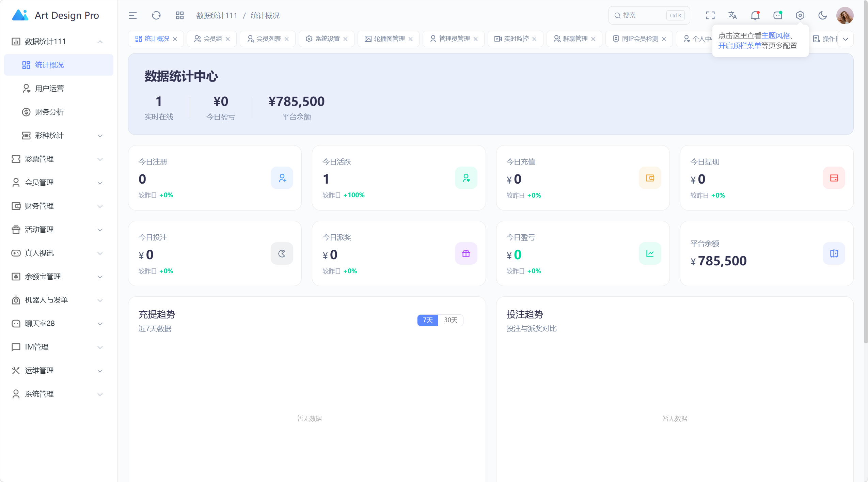
Task: Expand the 彩票管理 menu
Action: (x=59, y=159)
